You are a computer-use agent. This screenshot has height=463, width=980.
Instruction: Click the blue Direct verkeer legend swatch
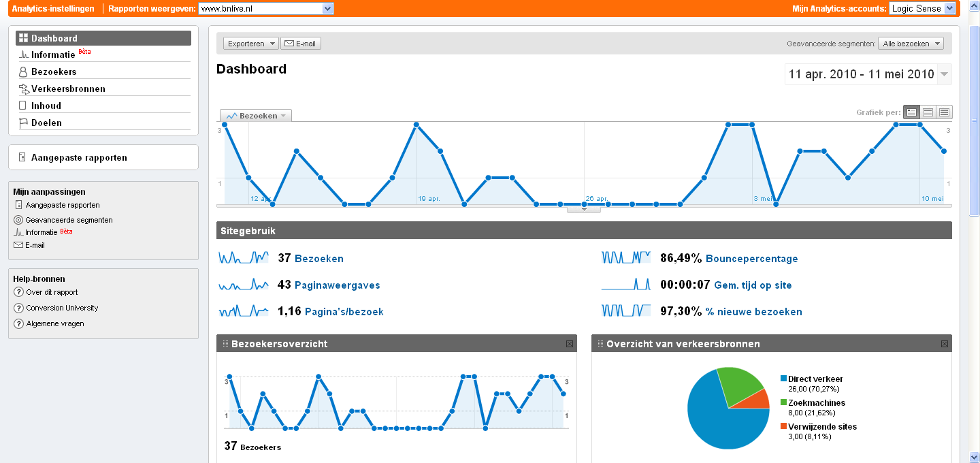click(784, 379)
